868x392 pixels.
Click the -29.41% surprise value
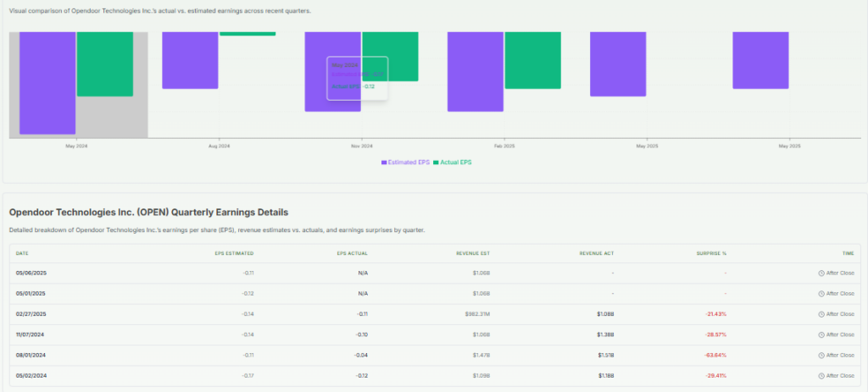pos(715,375)
